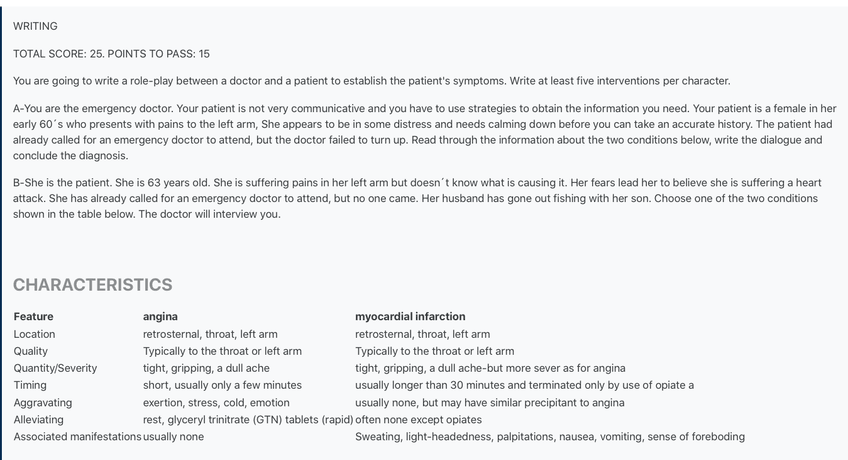Click the "Location" row label
848x460 pixels.
pyautogui.click(x=35, y=334)
